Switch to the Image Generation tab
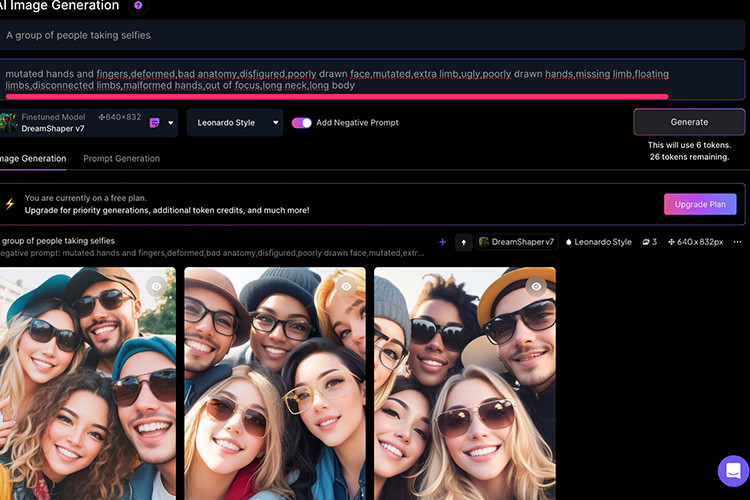750x500 pixels. coord(33,158)
